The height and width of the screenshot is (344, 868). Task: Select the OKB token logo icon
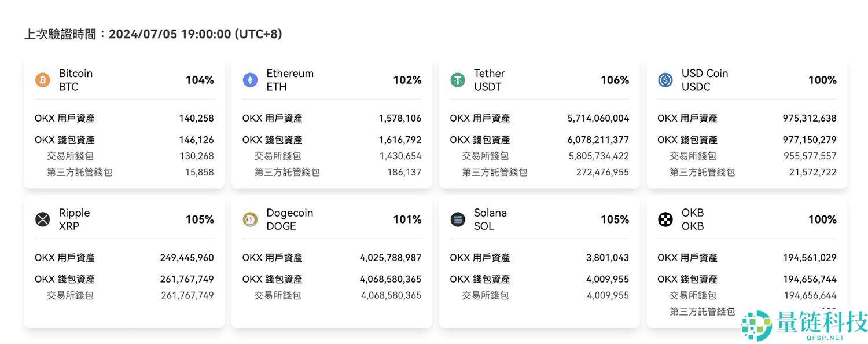pyautogui.click(x=665, y=220)
